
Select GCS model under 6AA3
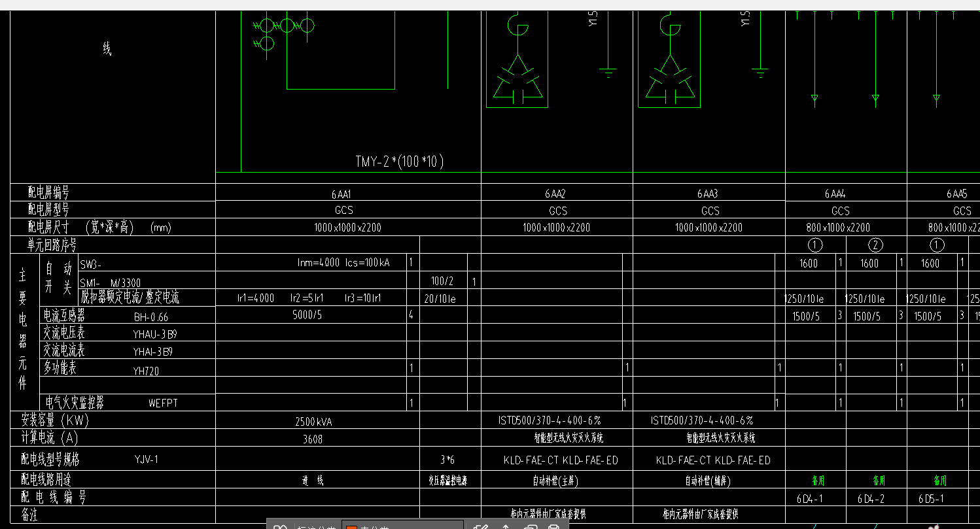click(710, 211)
